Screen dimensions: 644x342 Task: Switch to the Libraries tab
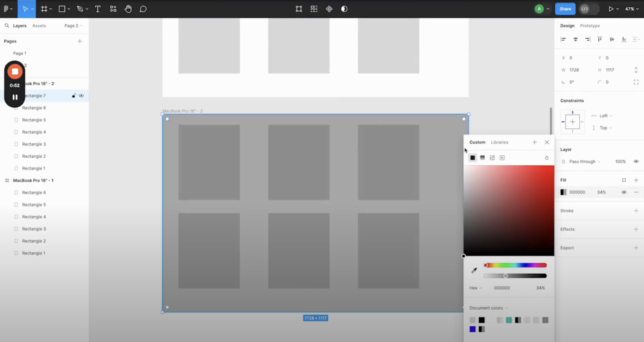(499, 142)
